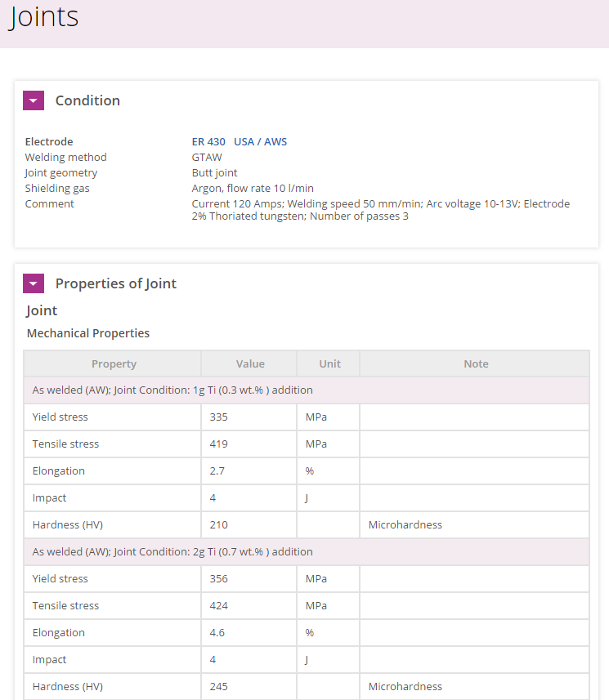Click the yield stress value 335

point(219,417)
